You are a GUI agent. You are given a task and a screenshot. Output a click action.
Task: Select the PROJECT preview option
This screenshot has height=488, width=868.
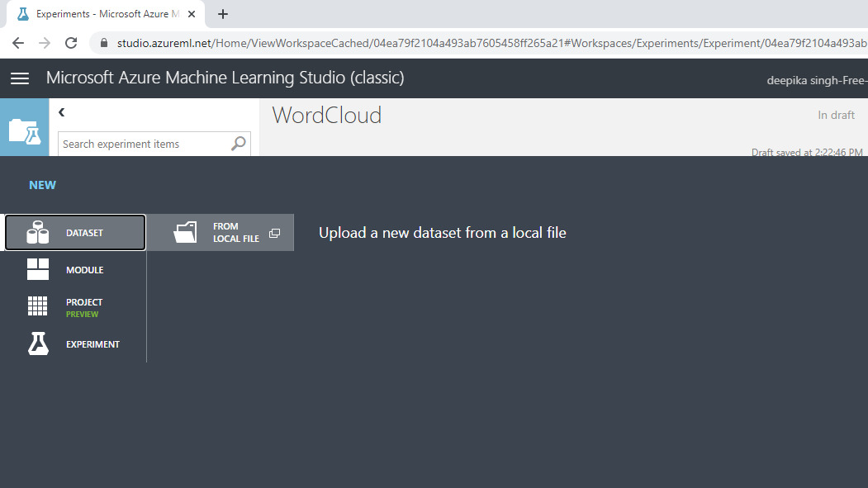[75, 306]
